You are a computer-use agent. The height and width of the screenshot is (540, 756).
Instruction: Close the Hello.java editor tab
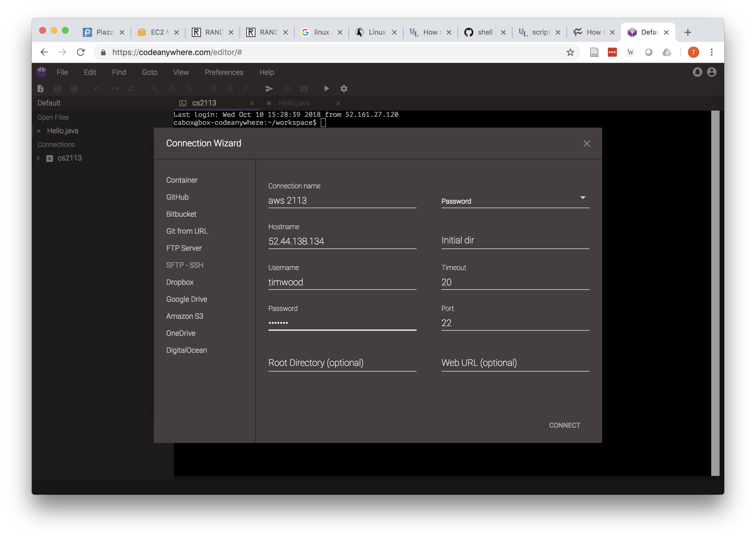point(338,103)
